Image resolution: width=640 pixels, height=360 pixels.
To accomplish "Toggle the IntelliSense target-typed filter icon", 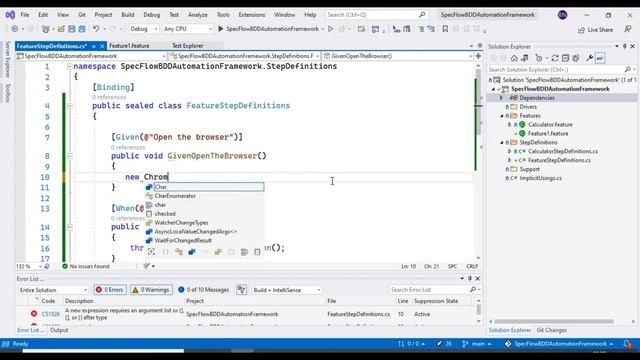I will click(x=151, y=252).
